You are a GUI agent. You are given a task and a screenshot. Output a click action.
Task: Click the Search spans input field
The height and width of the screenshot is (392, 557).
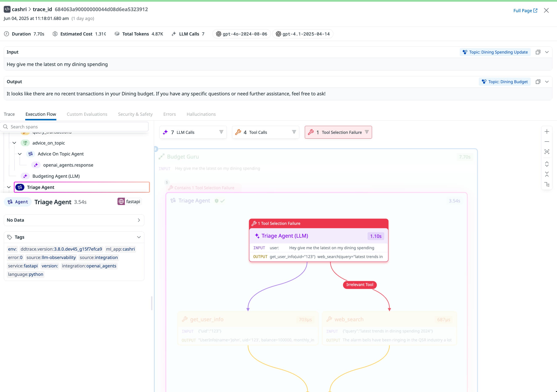(x=73, y=126)
